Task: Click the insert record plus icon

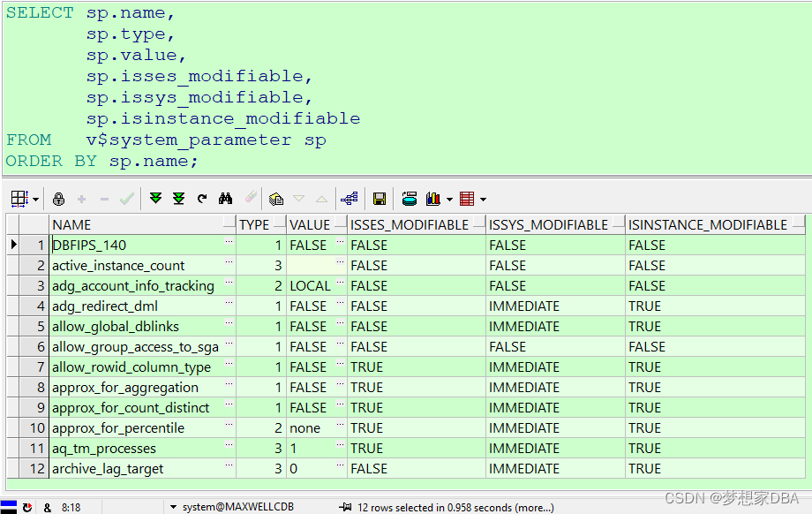Action: [81, 199]
